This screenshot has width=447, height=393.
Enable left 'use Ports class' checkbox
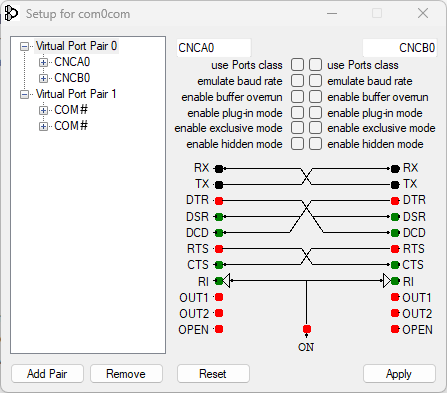(297, 65)
